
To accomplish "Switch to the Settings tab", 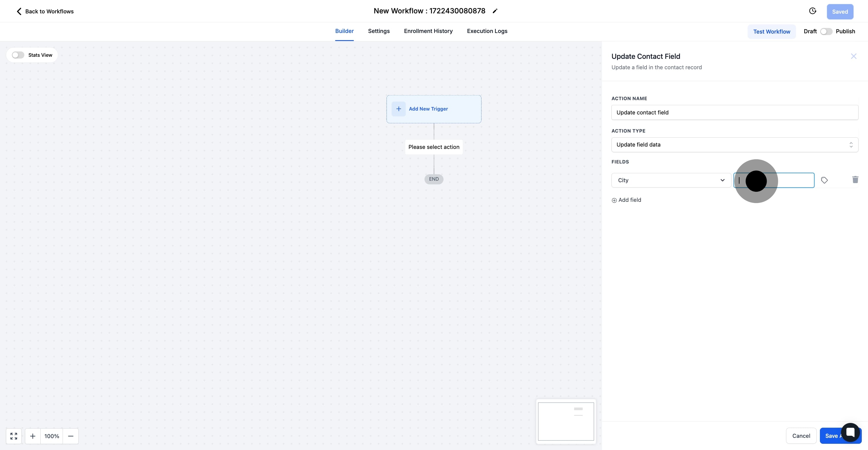I will tap(378, 31).
